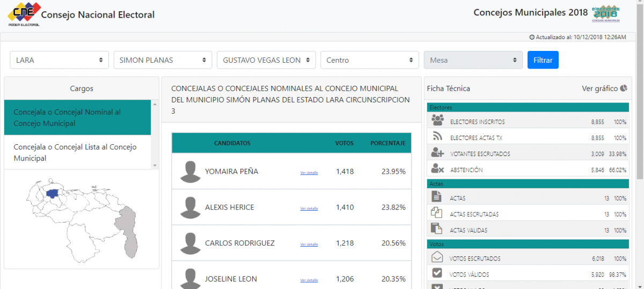Viewport: 644px width, 289px height.
Task: Click the Cargos panel header
Action: click(82, 88)
